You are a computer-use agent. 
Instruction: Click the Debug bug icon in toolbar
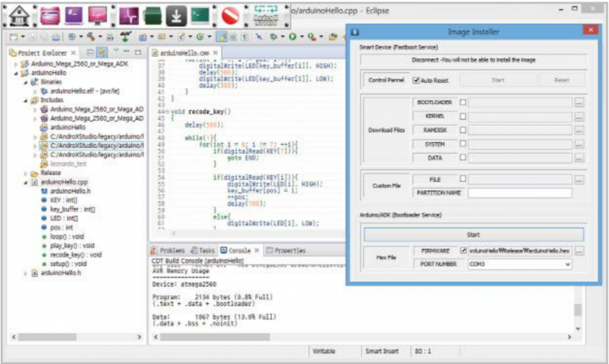[274, 37]
